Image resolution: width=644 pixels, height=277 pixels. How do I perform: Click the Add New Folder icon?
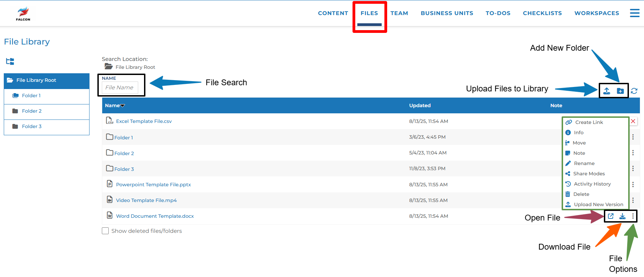tap(620, 91)
